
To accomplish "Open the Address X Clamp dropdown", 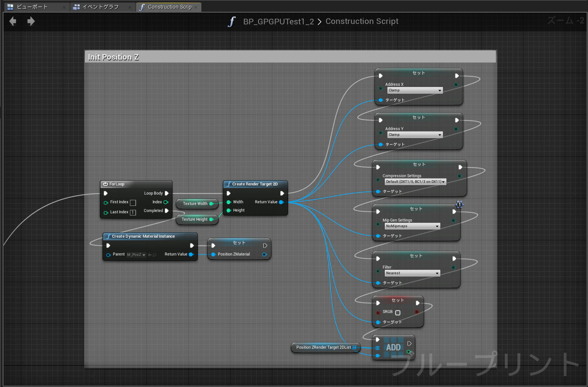I will (415, 91).
